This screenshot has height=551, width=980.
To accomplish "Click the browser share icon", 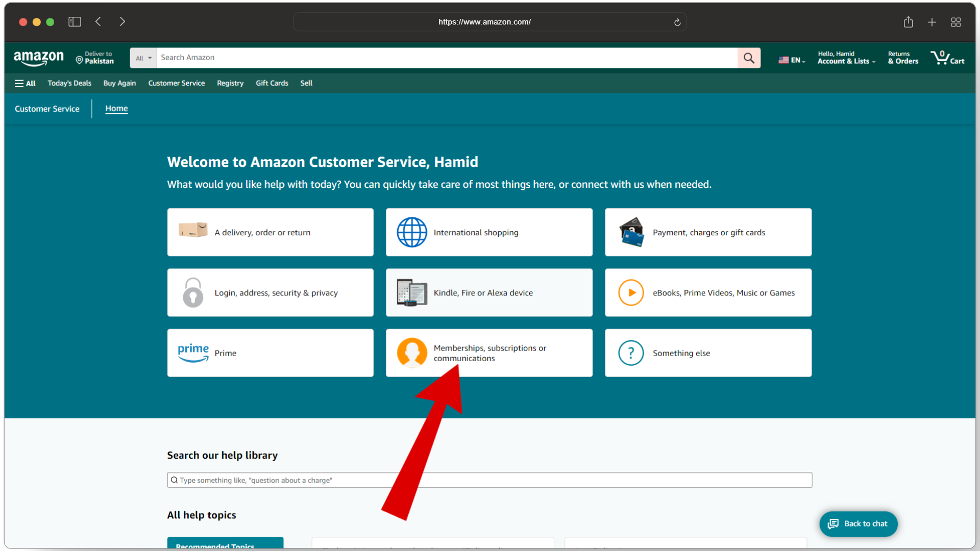I will click(x=908, y=22).
